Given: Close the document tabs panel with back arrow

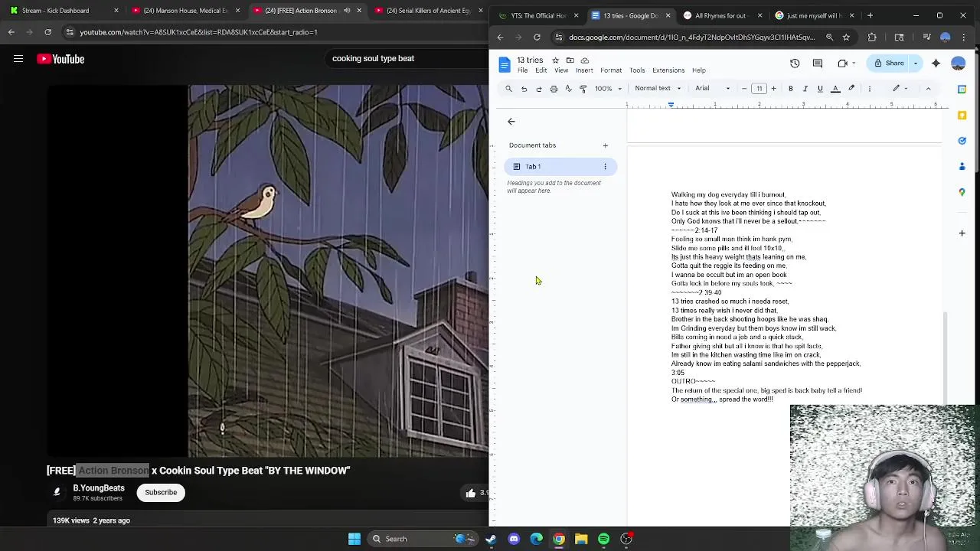Looking at the screenshot, I should [x=511, y=122].
